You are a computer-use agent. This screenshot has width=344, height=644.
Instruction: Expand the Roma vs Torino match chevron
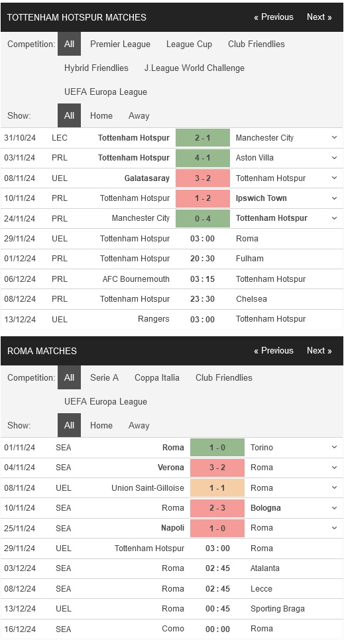coord(334,447)
